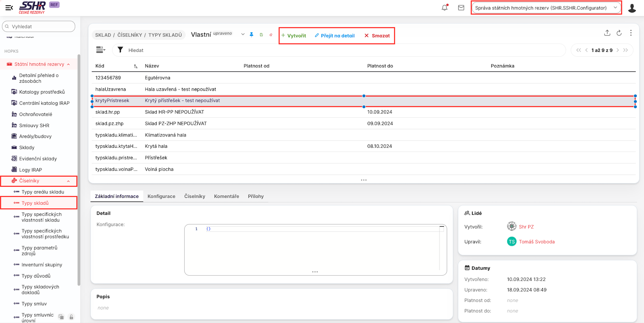Collapse the Konfigurace code editor
Viewport: 644px width, 323px height.
(442, 227)
